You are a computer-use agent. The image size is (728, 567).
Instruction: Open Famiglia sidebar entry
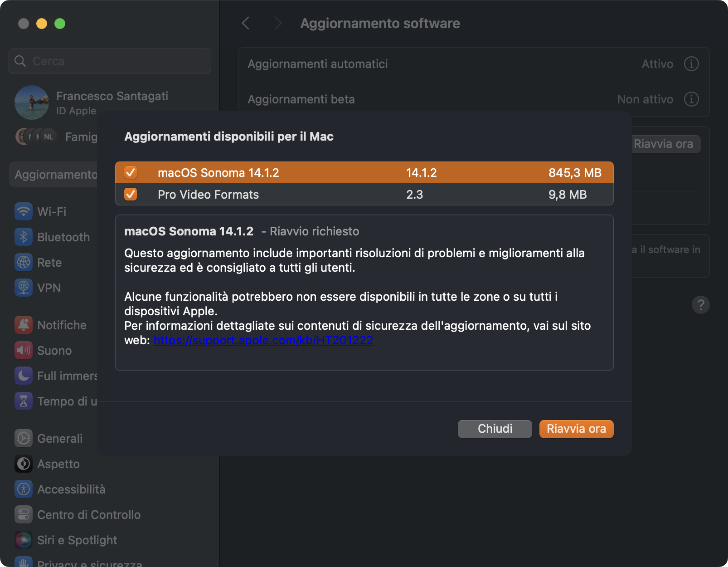click(81, 137)
